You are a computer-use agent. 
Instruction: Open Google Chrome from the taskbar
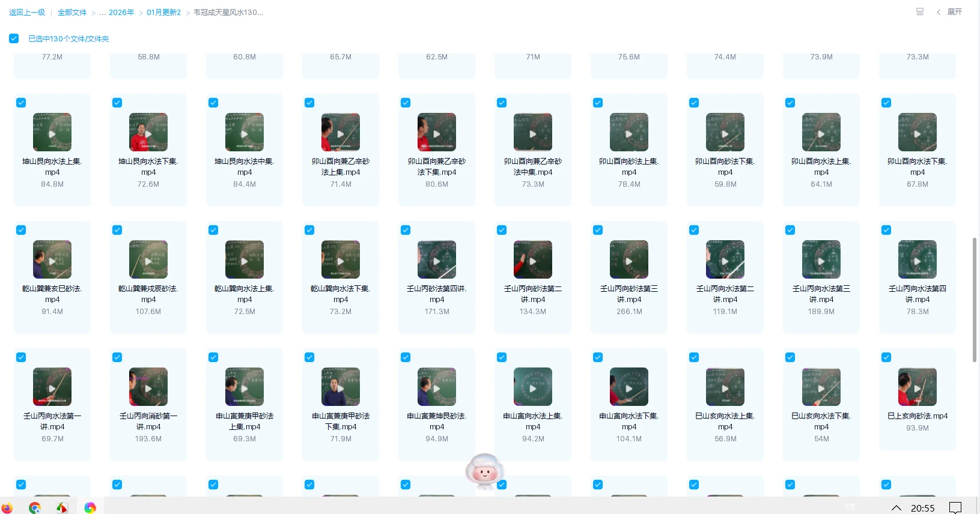point(35,507)
